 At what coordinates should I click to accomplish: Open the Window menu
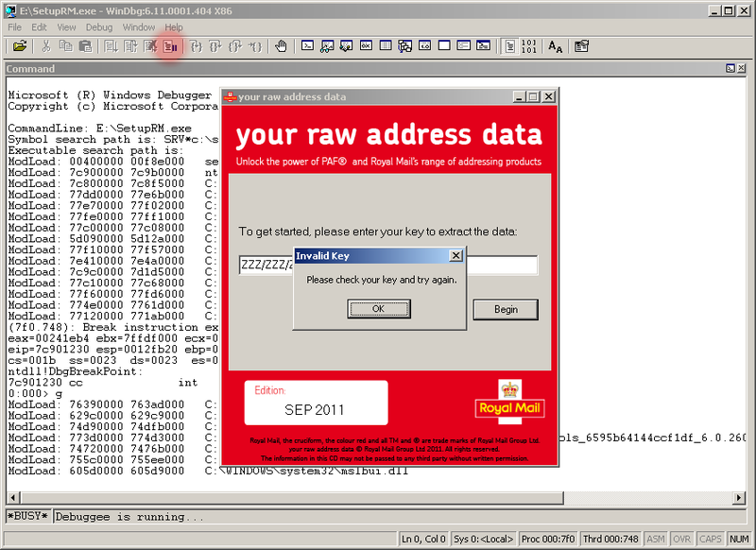coord(139,27)
